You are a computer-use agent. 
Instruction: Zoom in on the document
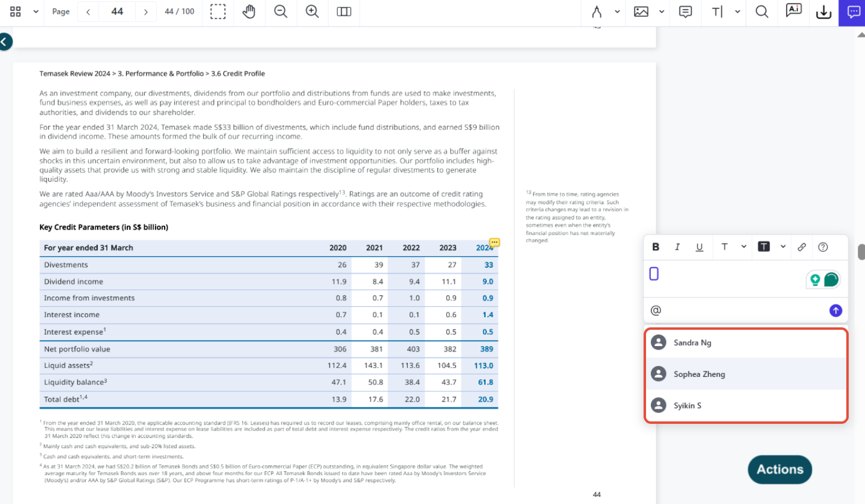312,11
